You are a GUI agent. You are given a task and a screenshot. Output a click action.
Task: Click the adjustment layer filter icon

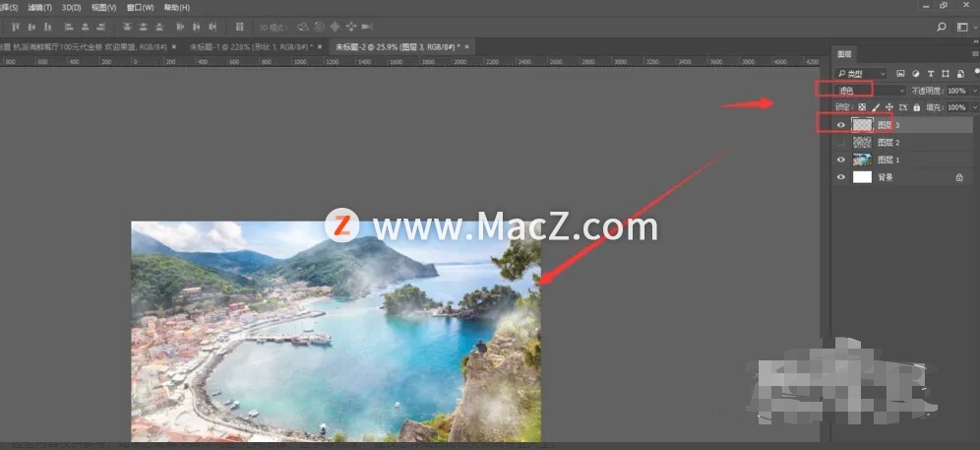pyautogui.click(x=915, y=74)
